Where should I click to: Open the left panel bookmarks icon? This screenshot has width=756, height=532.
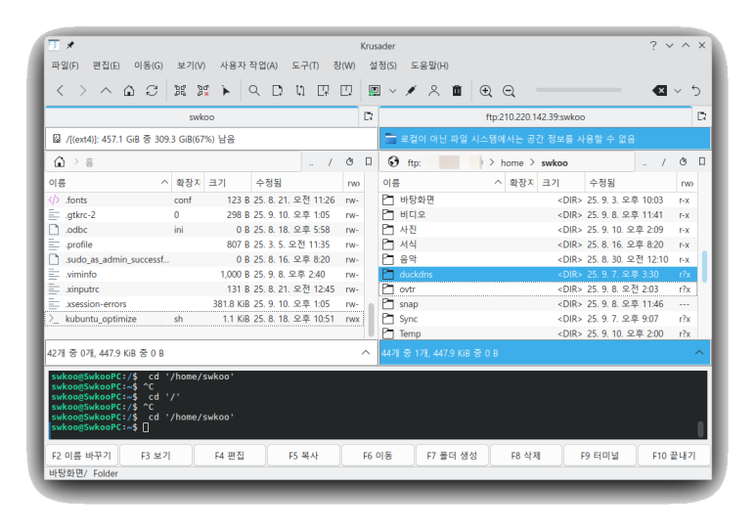tap(369, 162)
